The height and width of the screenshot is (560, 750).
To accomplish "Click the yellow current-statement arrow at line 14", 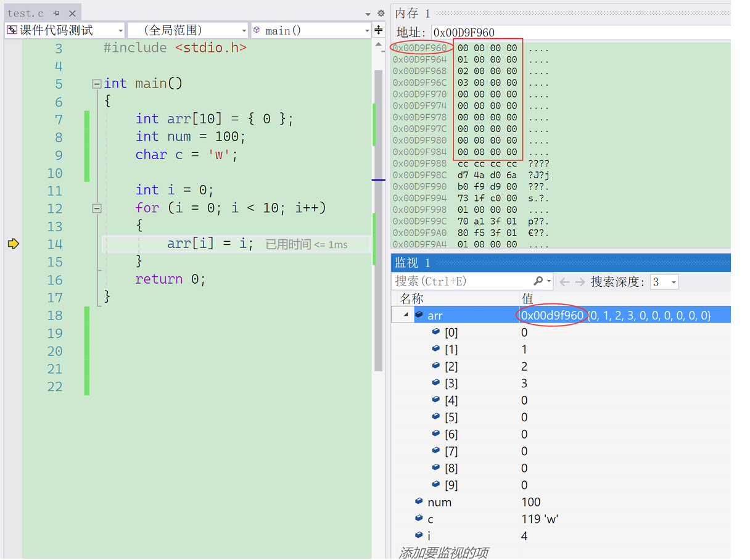I will click(13, 244).
